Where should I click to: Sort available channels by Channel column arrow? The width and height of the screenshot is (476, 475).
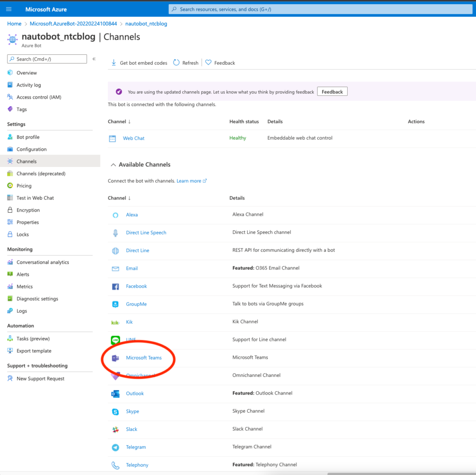129,198
